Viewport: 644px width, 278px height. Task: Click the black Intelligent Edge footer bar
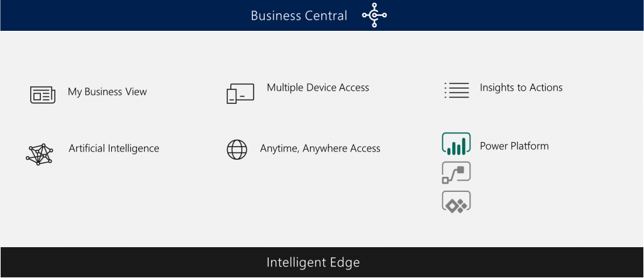(322, 262)
